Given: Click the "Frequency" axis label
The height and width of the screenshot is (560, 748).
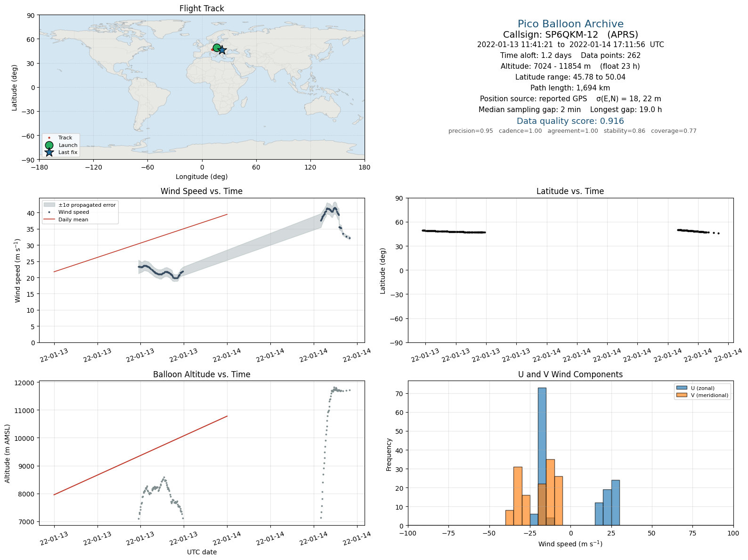Looking at the screenshot, I should (389, 454).
